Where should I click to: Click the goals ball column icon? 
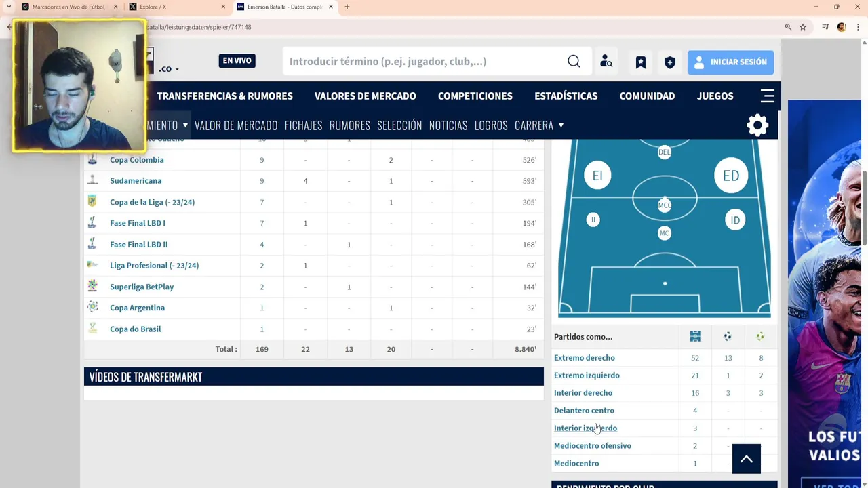point(728,336)
